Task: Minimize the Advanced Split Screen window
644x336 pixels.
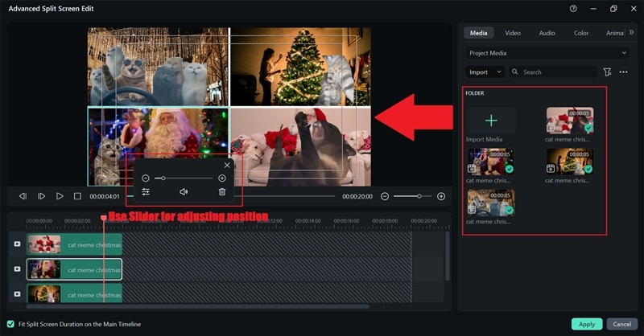Action: point(593,9)
